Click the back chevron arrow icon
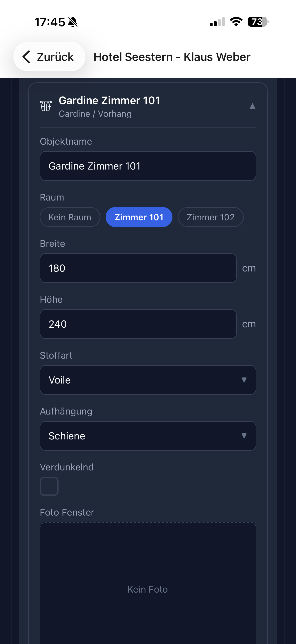The width and height of the screenshot is (296, 644). pos(27,57)
